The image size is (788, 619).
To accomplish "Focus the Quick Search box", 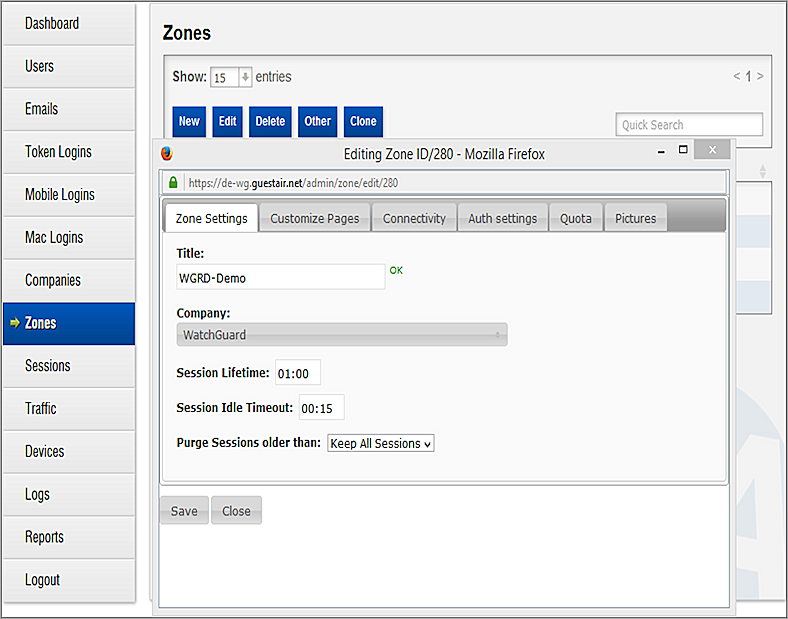I will tap(689, 125).
